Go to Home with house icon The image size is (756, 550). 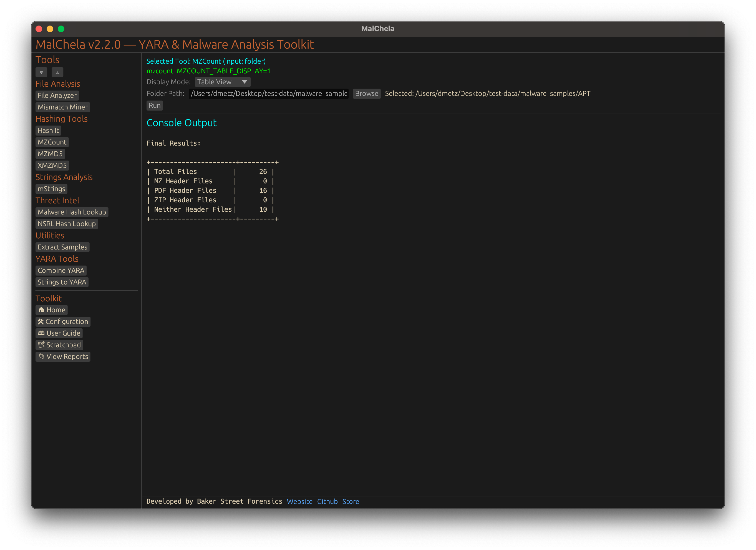[x=52, y=310]
